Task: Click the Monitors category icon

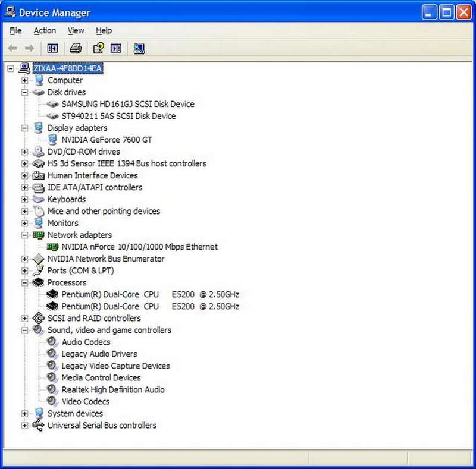Action: click(38, 223)
